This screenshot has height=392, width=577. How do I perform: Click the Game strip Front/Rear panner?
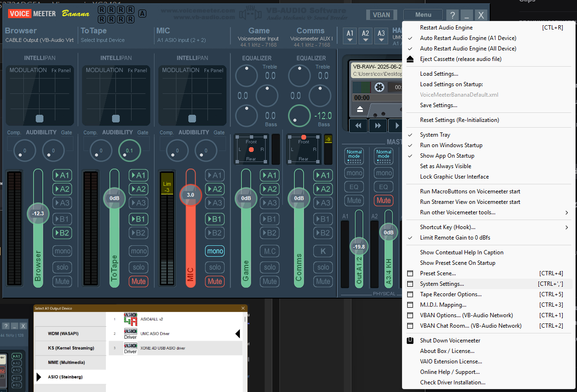[251, 150]
